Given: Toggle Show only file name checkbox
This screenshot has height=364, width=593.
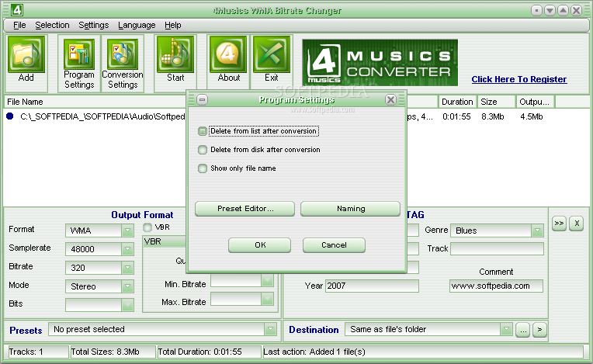Looking at the screenshot, I should click(x=203, y=168).
